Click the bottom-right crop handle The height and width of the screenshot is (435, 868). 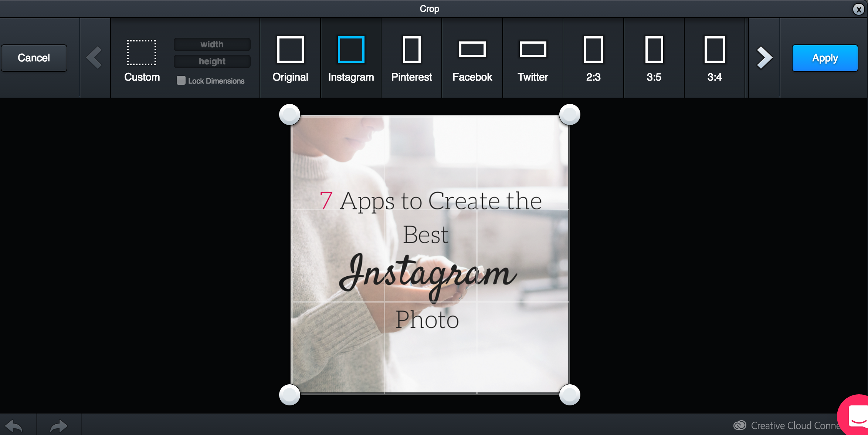[570, 395]
